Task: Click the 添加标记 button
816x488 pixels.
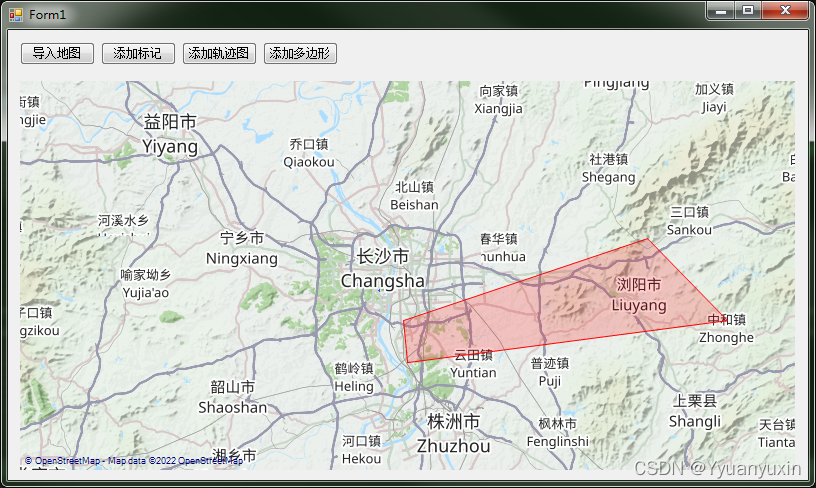Action: pos(138,53)
